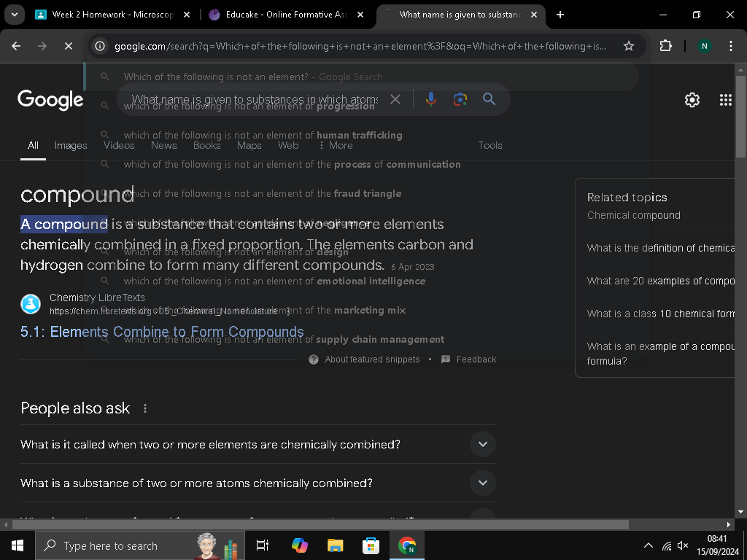Open 'What are 20 examples of compounds' topic

(x=661, y=281)
